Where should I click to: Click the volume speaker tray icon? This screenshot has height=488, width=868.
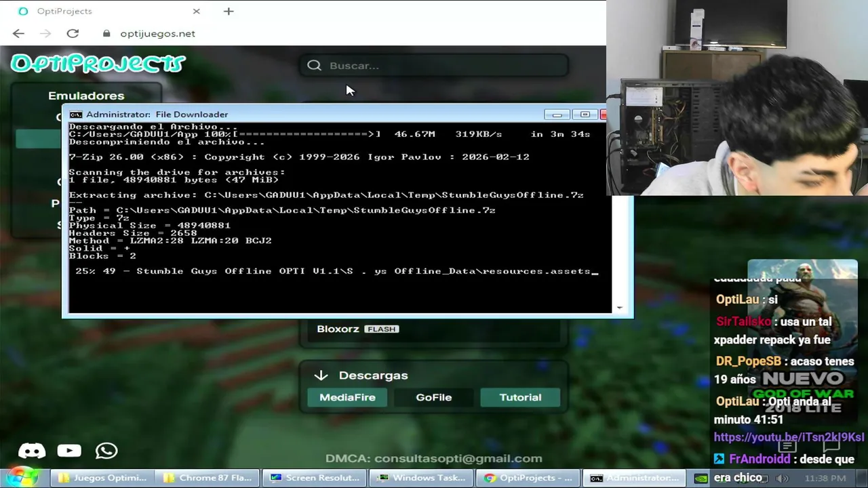tap(783, 479)
